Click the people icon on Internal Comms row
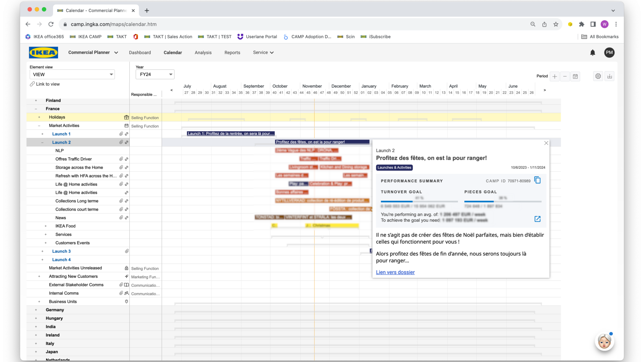Image resolution: width=644 pixels, height=362 pixels. pyautogui.click(x=126, y=293)
